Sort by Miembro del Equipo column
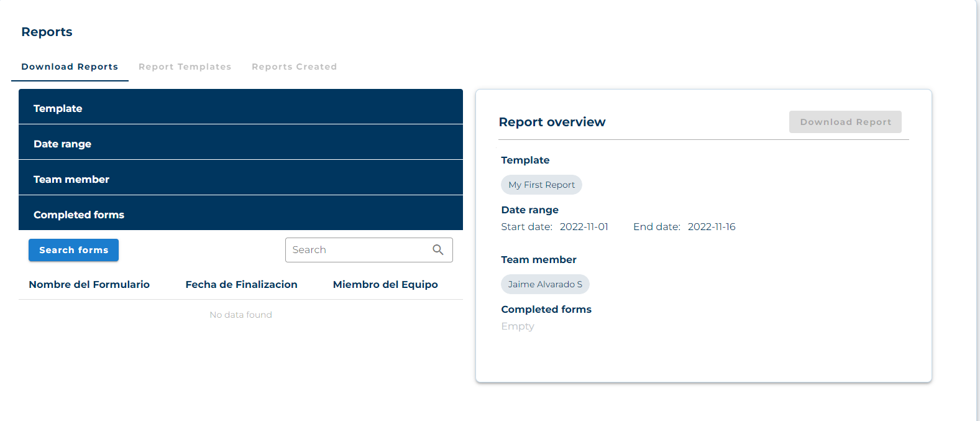 click(x=385, y=284)
